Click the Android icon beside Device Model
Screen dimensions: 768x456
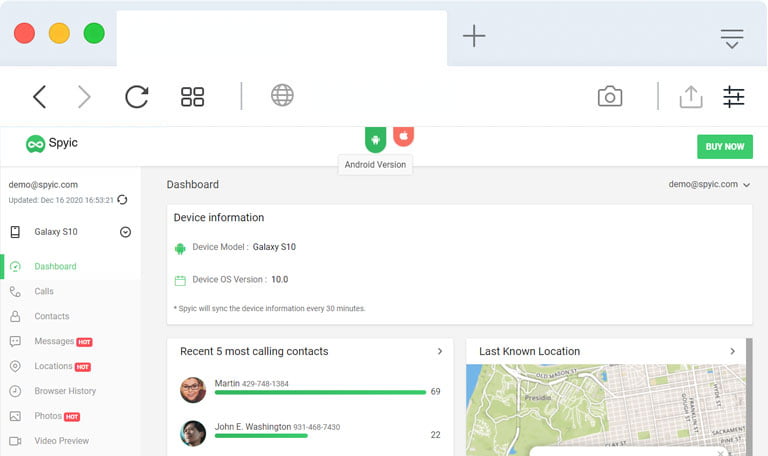click(x=180, y=249)
